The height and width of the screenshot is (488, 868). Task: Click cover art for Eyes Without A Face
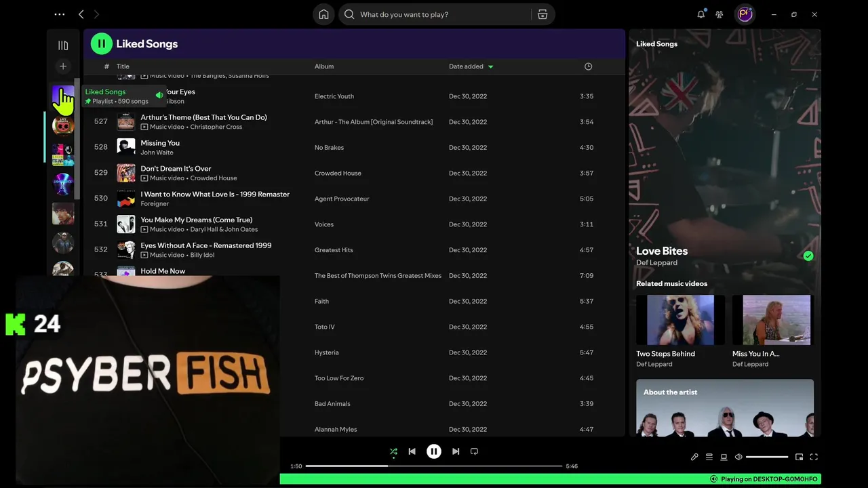125,249
